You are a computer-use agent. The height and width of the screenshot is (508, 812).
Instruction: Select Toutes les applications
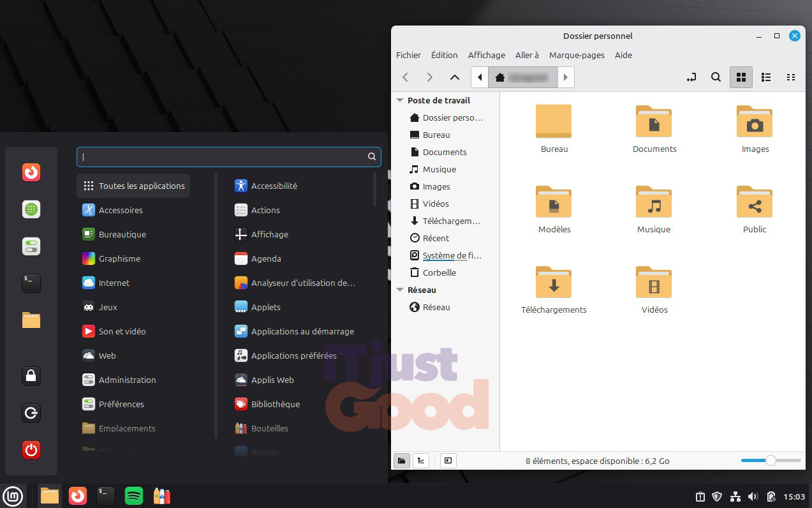pos(133,186)
